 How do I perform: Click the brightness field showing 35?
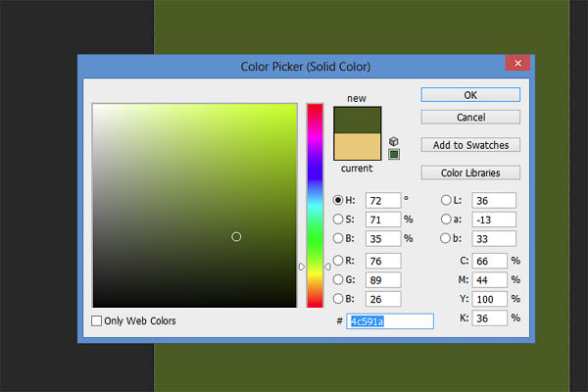tap(383, 239)
